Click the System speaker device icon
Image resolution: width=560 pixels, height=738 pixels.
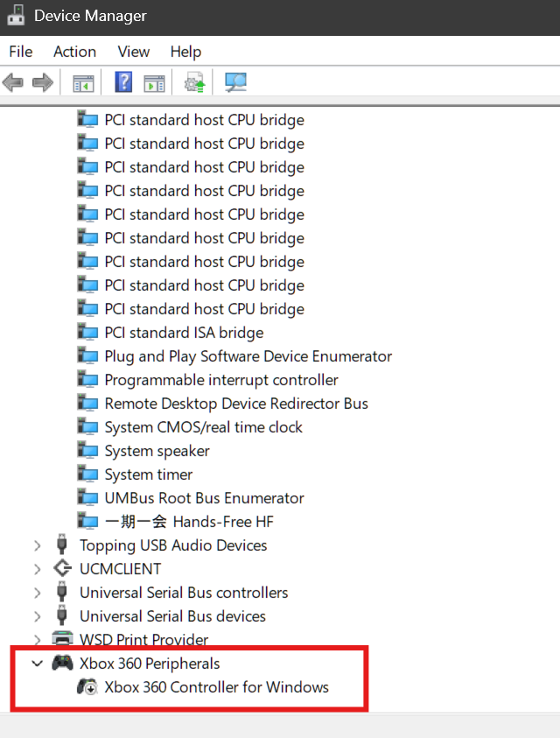coord(87,451)
